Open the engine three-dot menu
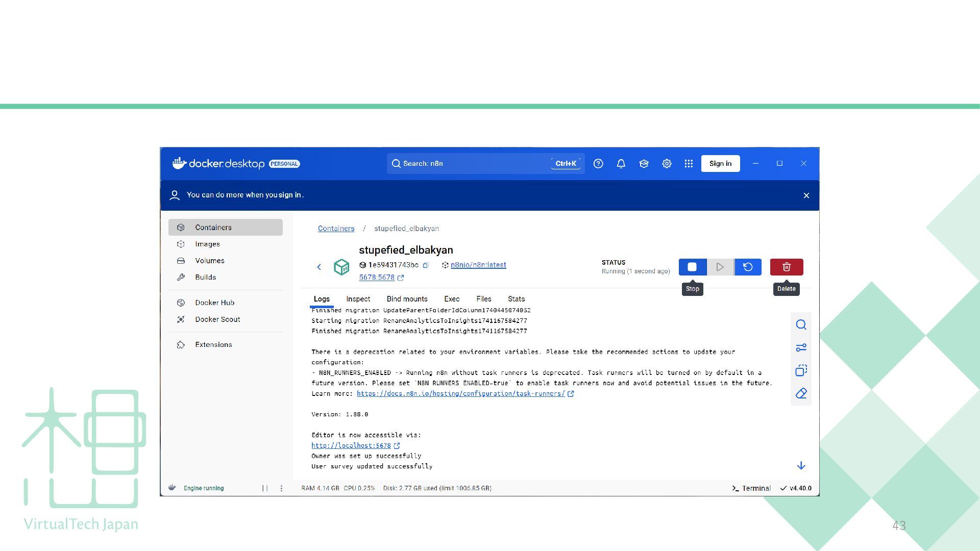 coord(281,488)
